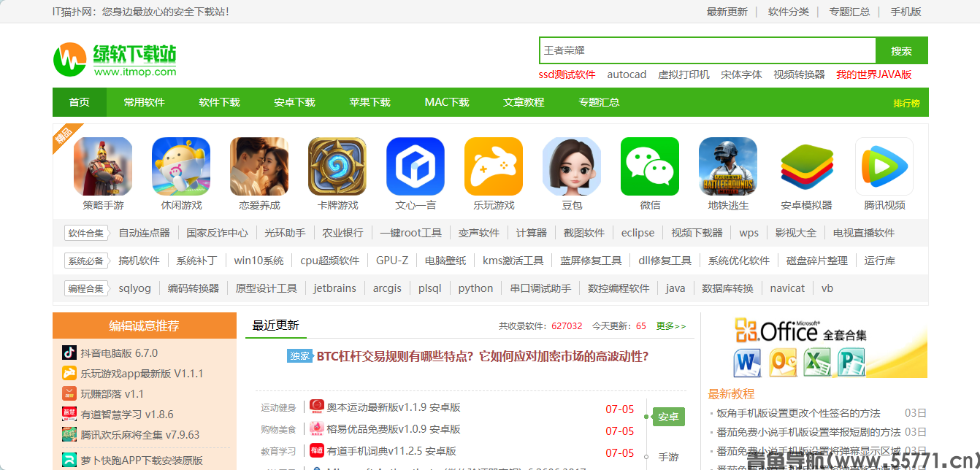Open the 国家反诈中心 link
The image size is (980, 470).
click(x=217, y=233)
